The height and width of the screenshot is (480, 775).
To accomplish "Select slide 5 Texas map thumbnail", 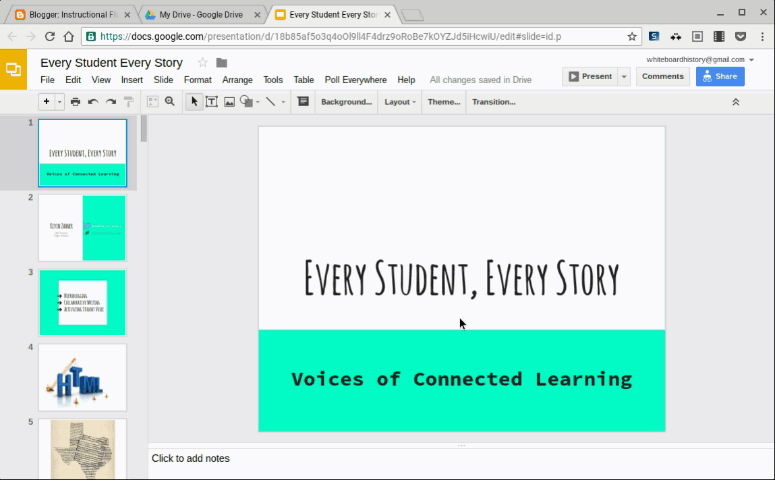I will tap(83, 449).
